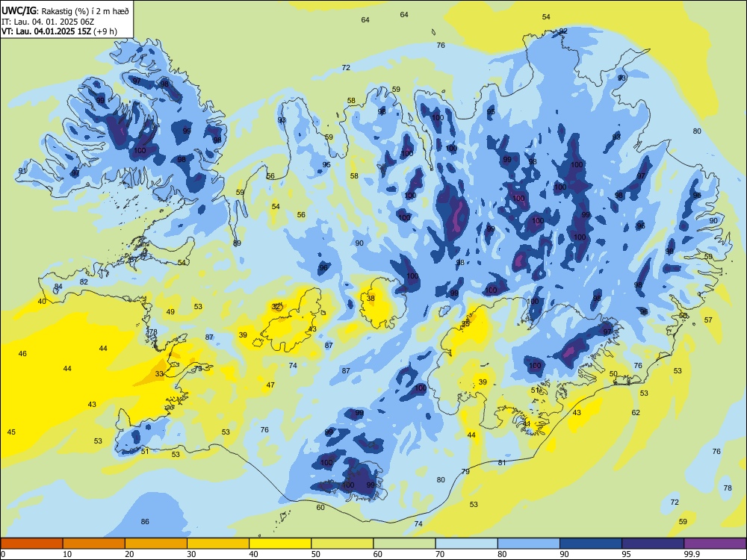Viewport: 747px width, 560px height.
Task: Click the 'VT: Lau. 04.01.2025 15Z (+9 h)' line
Action: (x=59, y=31)
